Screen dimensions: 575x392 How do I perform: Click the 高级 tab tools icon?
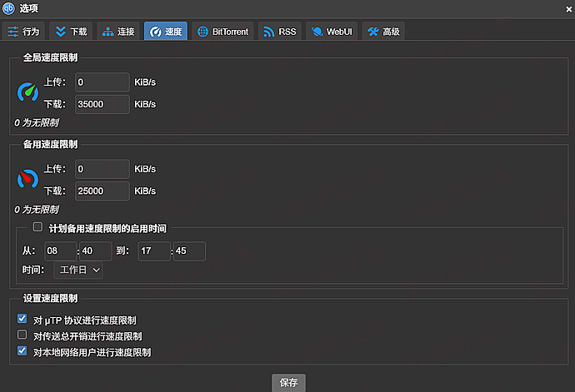[372, 32]
